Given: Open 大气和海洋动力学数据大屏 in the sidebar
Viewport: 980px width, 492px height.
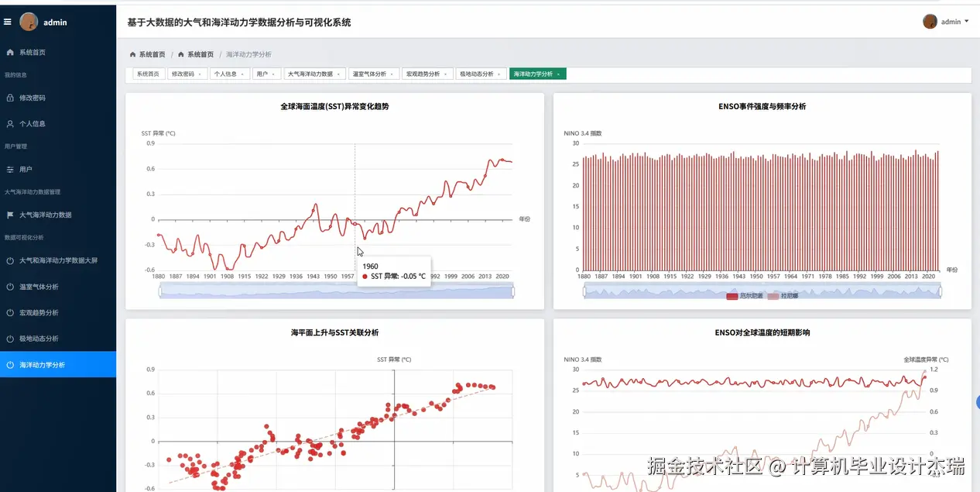Looking at the screenshot, I should pyautogui.click(x=58, y=260).
